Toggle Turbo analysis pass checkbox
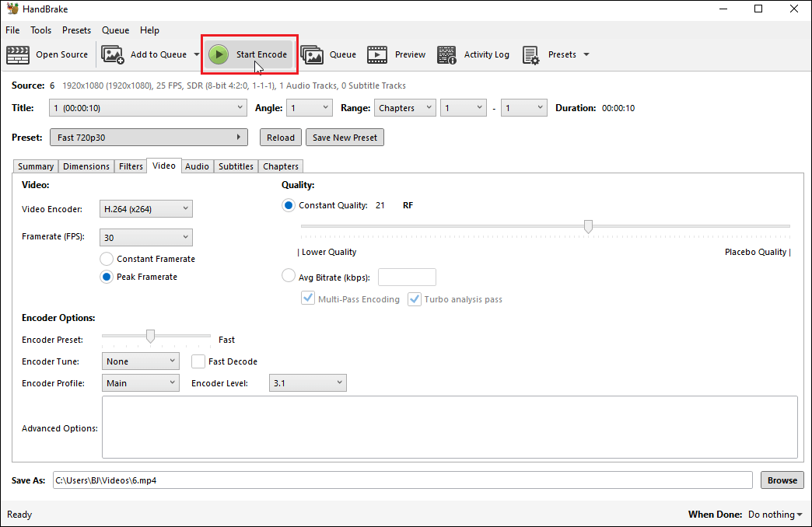Screen dimensions: 812x527 [x=415, y=298]
